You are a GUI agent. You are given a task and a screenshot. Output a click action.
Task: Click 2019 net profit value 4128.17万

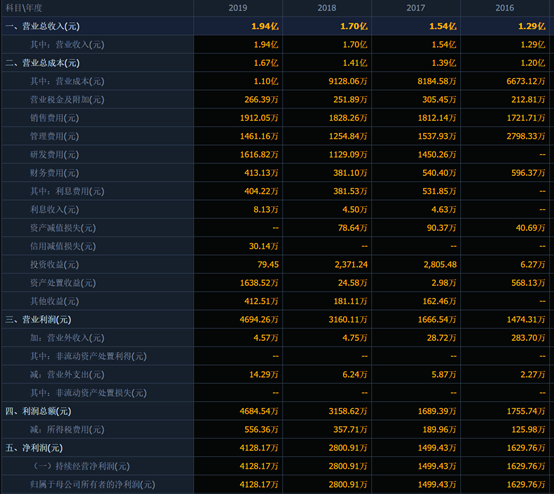click(259, 448)
